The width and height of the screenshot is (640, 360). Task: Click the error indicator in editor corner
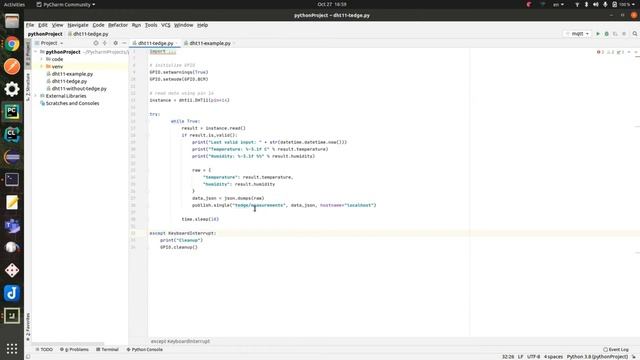pos(600,52)
